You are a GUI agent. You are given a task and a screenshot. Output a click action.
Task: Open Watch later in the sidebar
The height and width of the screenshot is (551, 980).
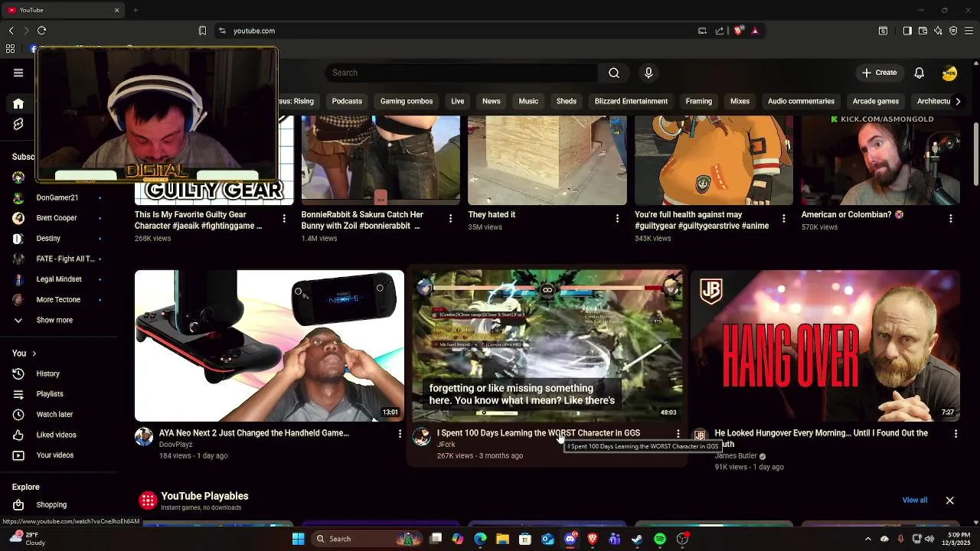pyautogui.click(x=54, y=414)
